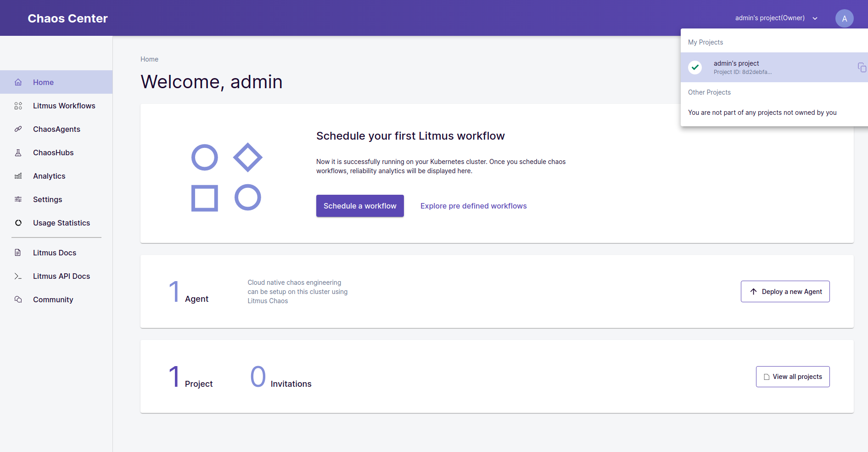Click the file icon on View all projects
Image resolution: width=868 pixels, height=452 pixels.
[x=767, y=377]
